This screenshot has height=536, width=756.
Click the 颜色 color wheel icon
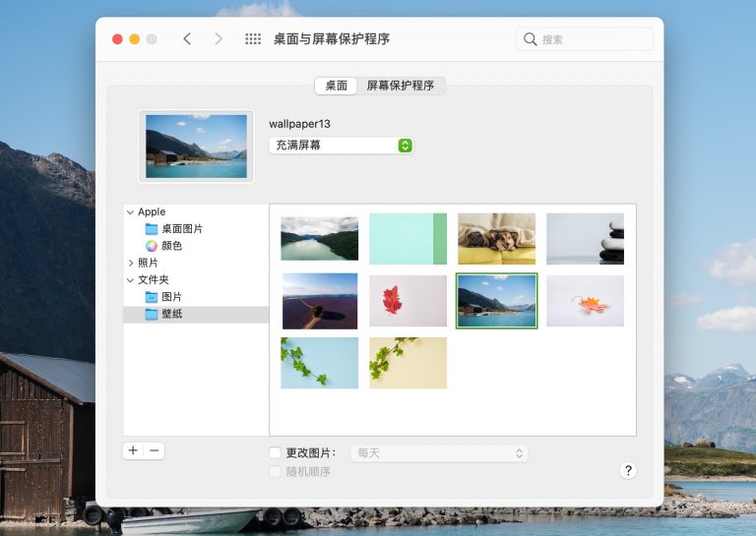pyautogui.click(x=152, y=246)
